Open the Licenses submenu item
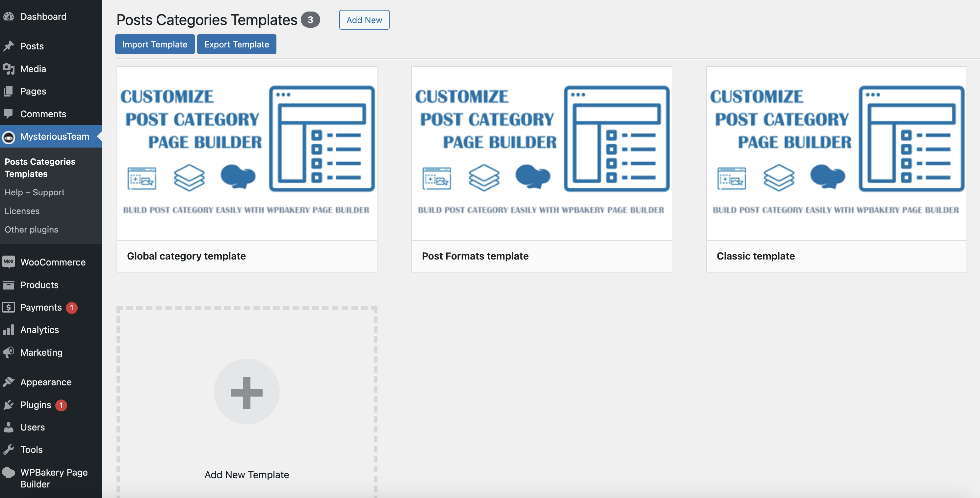The image size is (980, 498). tap(22, 211)
